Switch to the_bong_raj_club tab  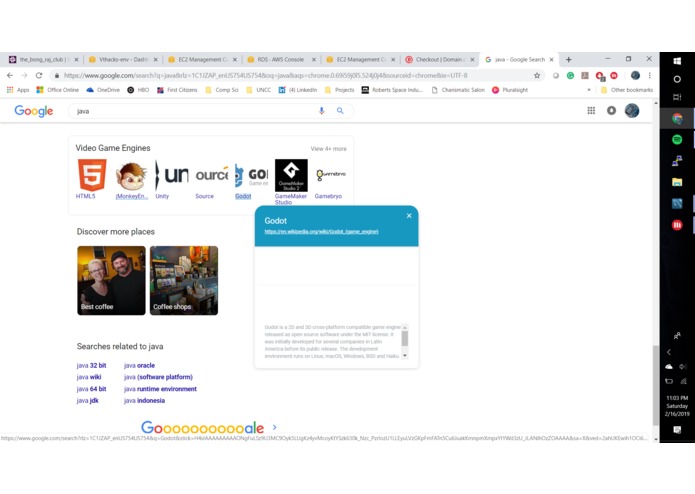(43, 59)
